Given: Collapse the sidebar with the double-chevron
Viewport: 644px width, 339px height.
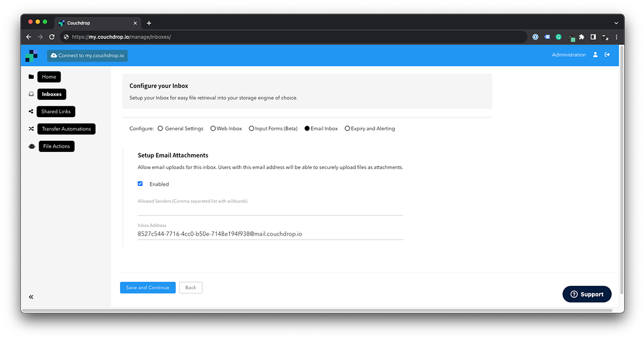Looking at the screenshot, I should point(31,297).
